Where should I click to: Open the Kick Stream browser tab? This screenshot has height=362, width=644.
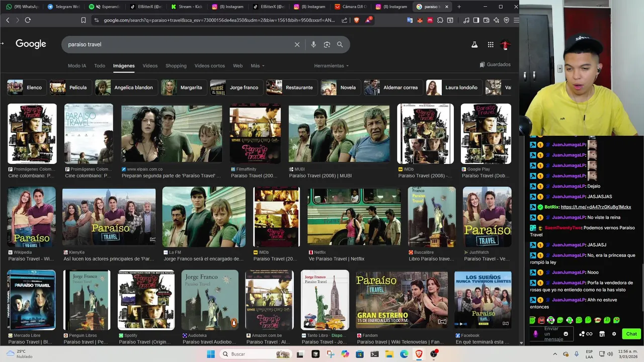pos(186,7)
